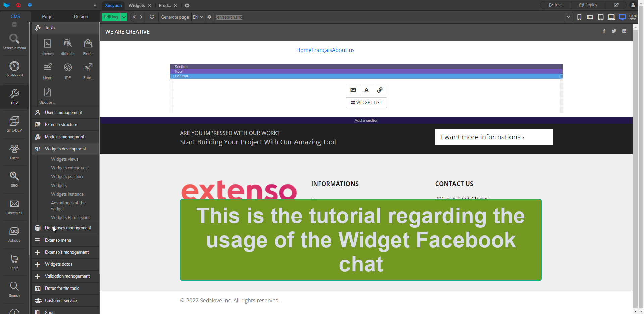This screenshot has width=644, height=314.
Task: Open page in external window
Action: (616, 5)
